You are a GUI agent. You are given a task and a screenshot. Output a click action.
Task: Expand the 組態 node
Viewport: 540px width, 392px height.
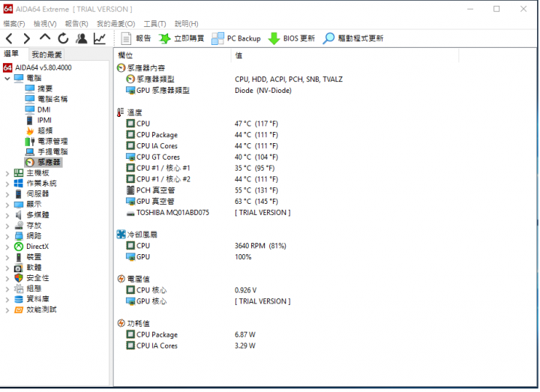click(x=7, y=289)
